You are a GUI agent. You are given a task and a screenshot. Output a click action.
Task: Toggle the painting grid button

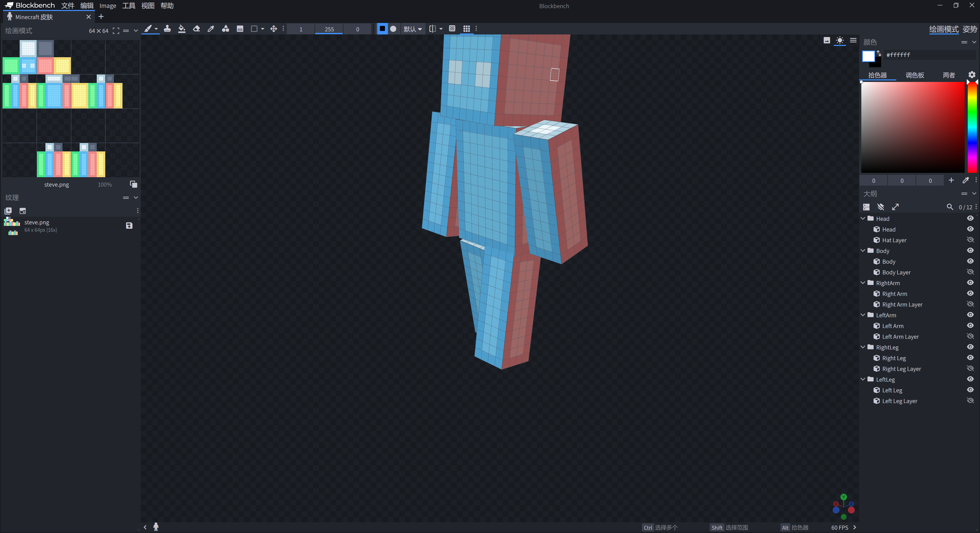coord(467,29)
